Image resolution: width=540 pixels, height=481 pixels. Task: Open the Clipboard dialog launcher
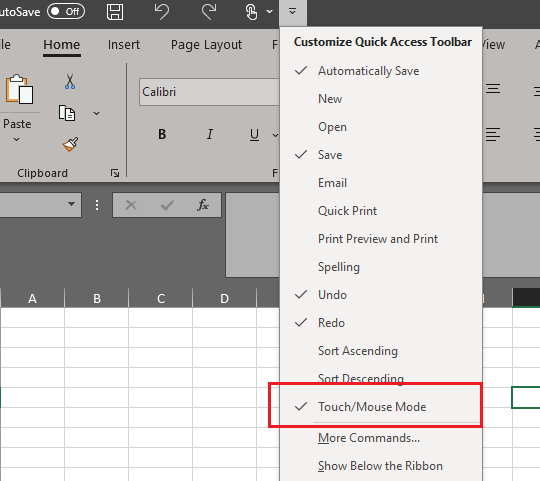115,173
